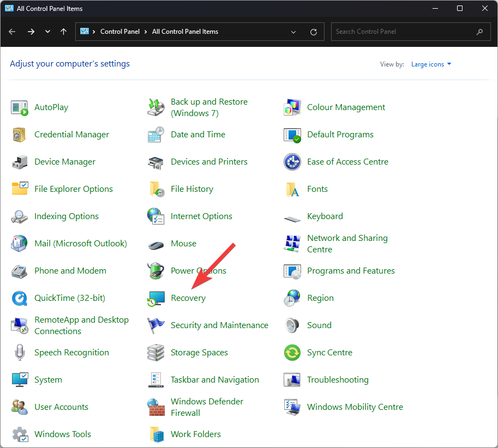This screenshot has height=448, width=498.
Task: Select the All Control Panel Items breadcrumb
Action: coord(185,32)
